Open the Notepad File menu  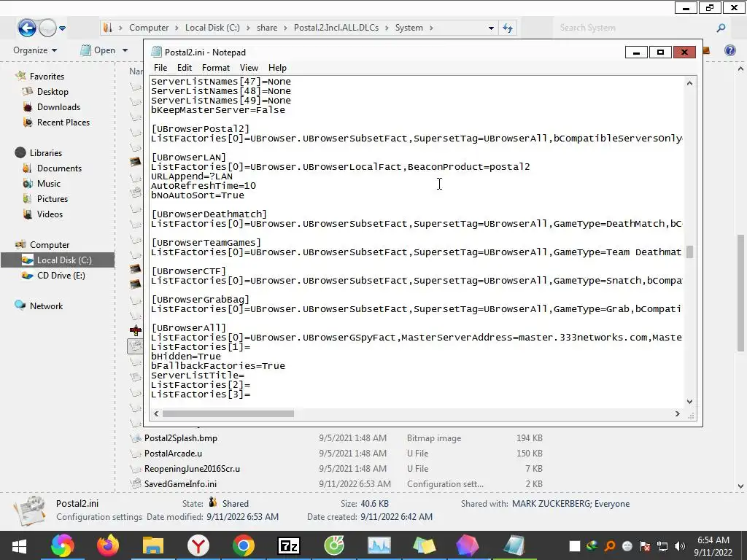160,68
